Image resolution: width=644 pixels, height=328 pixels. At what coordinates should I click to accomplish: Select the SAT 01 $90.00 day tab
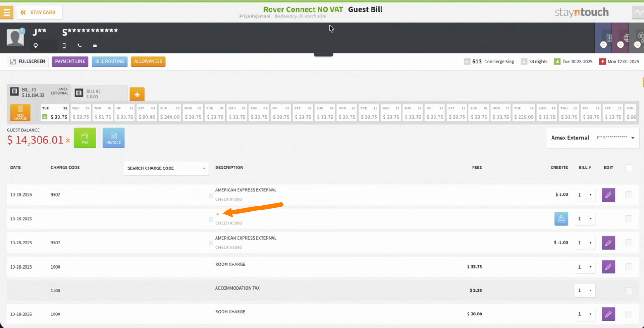147,113
